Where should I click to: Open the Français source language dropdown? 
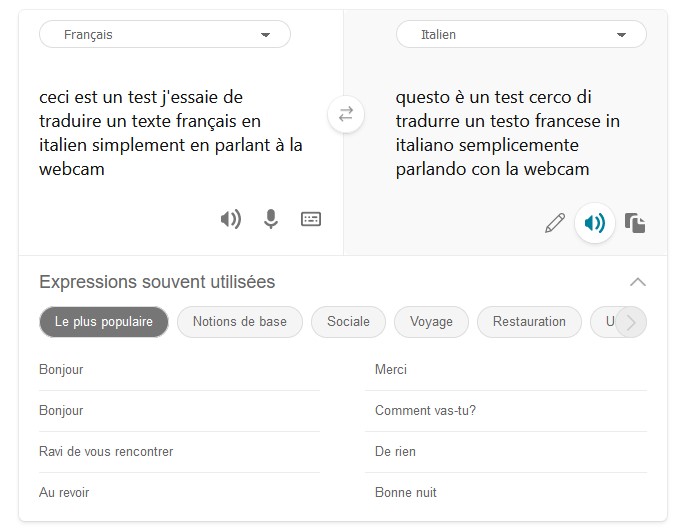[x=165, y=35]
